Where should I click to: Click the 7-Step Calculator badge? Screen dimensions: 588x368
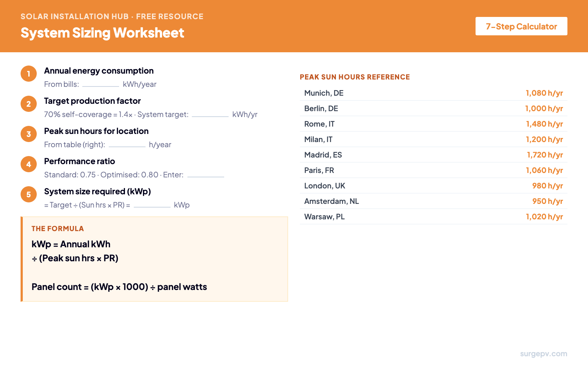pyautogui.click(x=521, y=26)
